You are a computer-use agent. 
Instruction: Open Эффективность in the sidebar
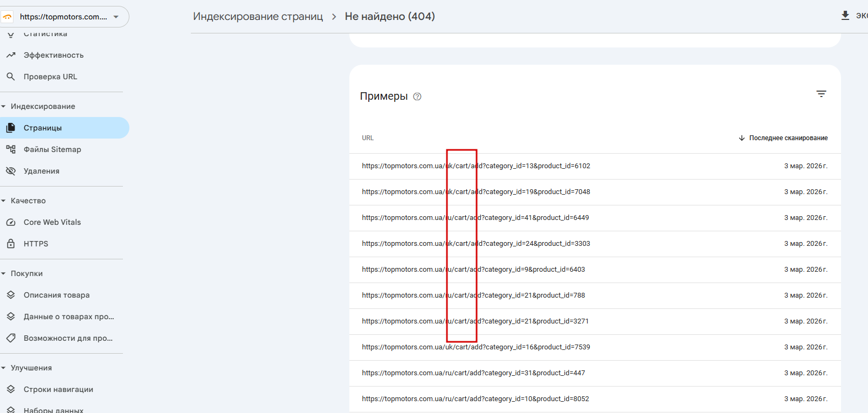(x=64, y=55)
